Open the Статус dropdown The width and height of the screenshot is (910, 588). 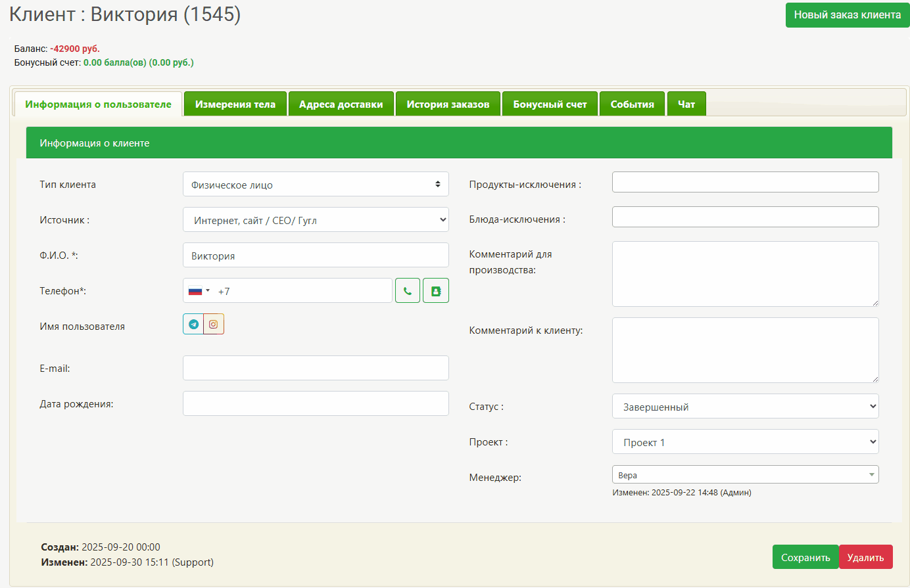pos(745,407)
